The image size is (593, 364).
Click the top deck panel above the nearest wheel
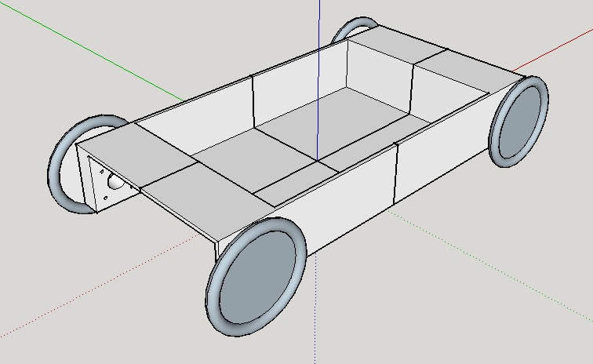click(x=208, y=198)
